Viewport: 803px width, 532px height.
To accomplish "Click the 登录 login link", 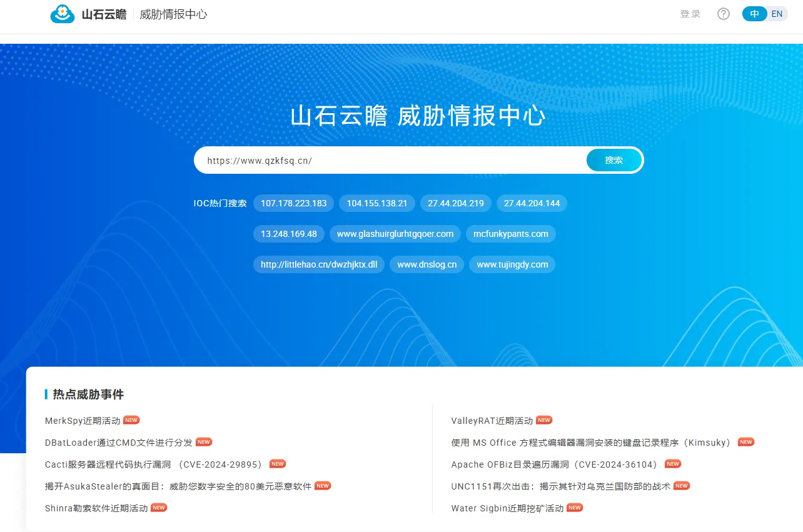I will tap(690, 14).
